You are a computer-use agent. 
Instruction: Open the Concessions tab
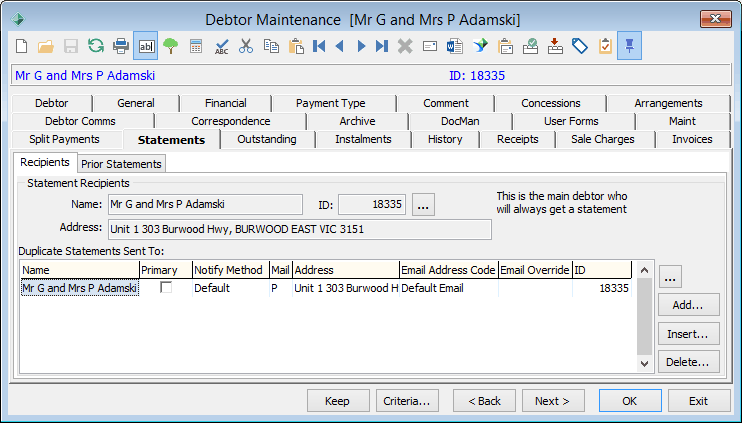tap(551, 103)
